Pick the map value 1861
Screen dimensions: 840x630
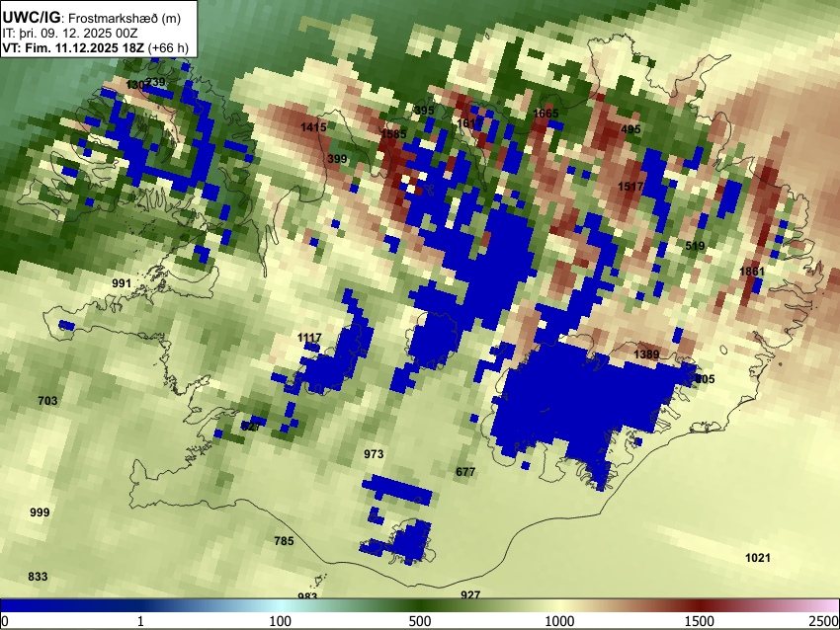[x=752, y=272]
